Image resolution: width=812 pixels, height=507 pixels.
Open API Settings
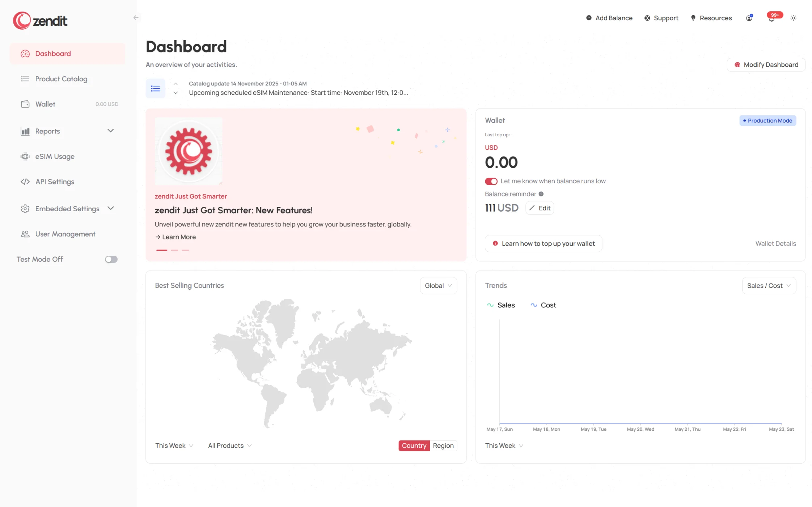68,182
